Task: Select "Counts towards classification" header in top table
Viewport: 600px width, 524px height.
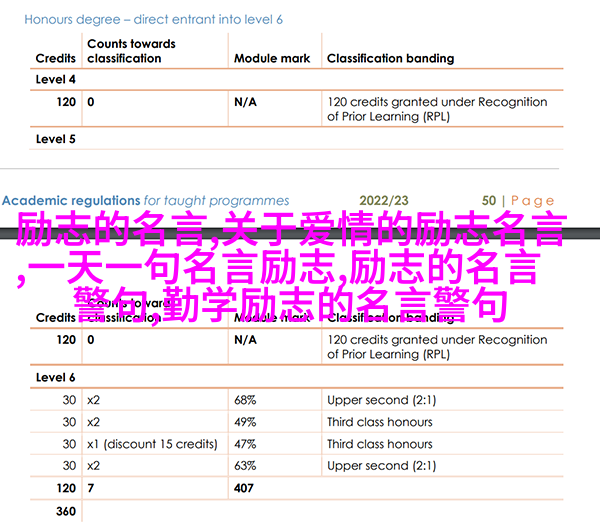Action: pyautogui.click(x=131, y=51)
